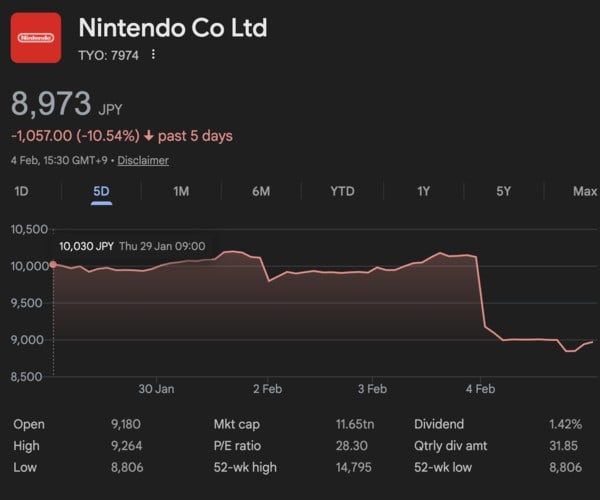Image resolution: width=600 pixels, height=500 pixels.
Task: Click the 3 Feb date label
Action: click(372, 388)
